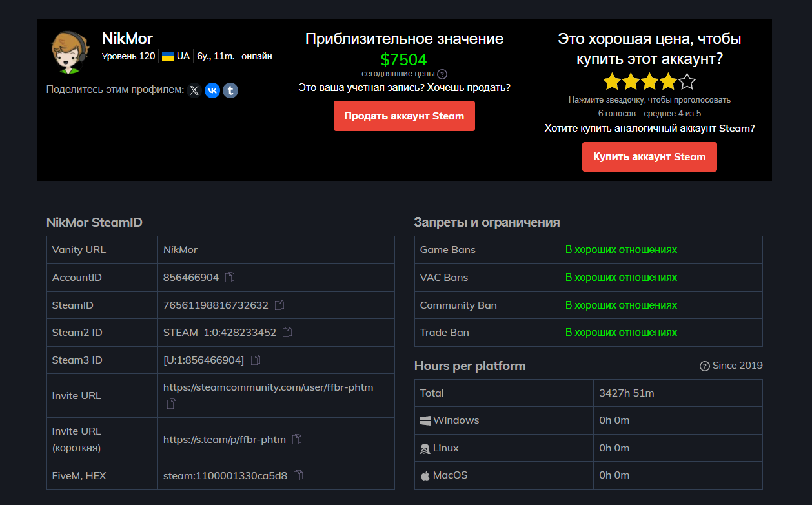Rate with the fourth star

668,81
